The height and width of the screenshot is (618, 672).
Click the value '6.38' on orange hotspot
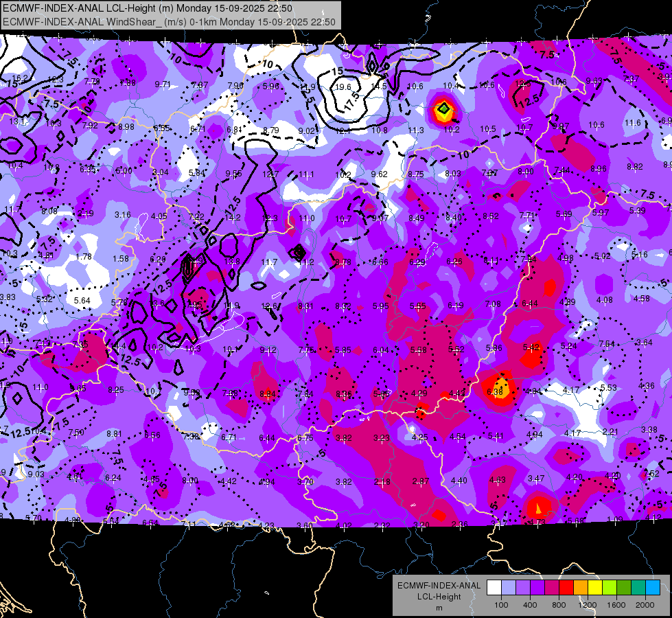coord(495,391)
